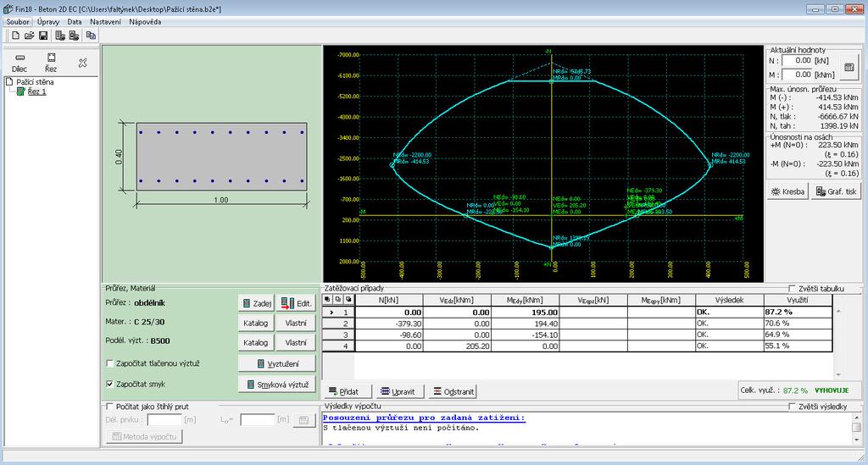The width and height of the screenshot is (868, 465).
Task: Enable Započítat tlačenou výztuž checkbox
Action: (109, 364)
